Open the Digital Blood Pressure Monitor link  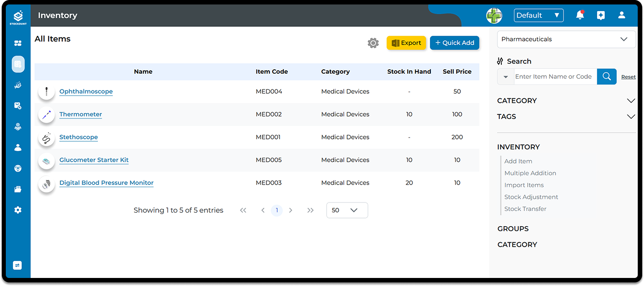click(x=106, y=182)
